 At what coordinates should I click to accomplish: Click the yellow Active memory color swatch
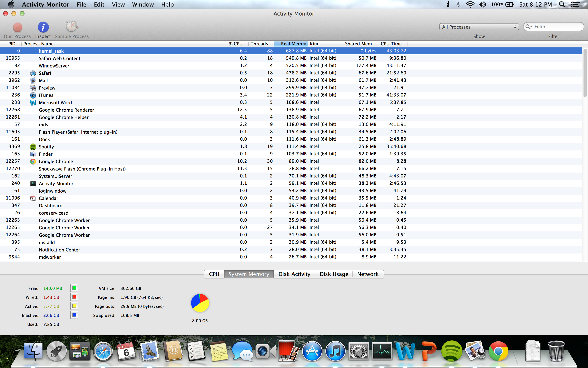74,306
